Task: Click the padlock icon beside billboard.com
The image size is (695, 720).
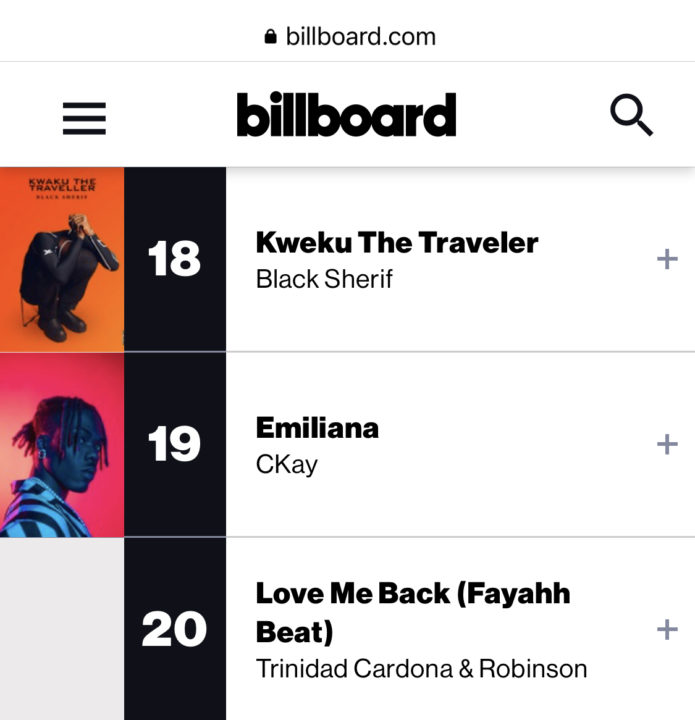Action: [270, 36]
